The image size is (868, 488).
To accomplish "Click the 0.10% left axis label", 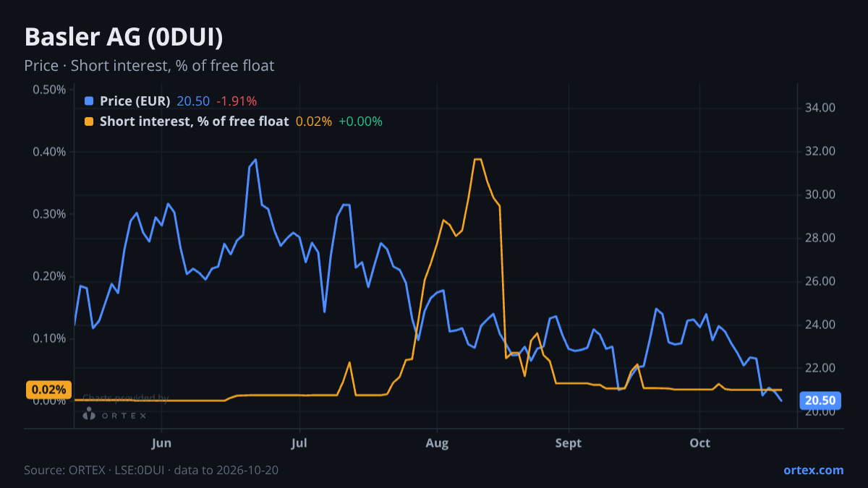I will pos(49,338).
